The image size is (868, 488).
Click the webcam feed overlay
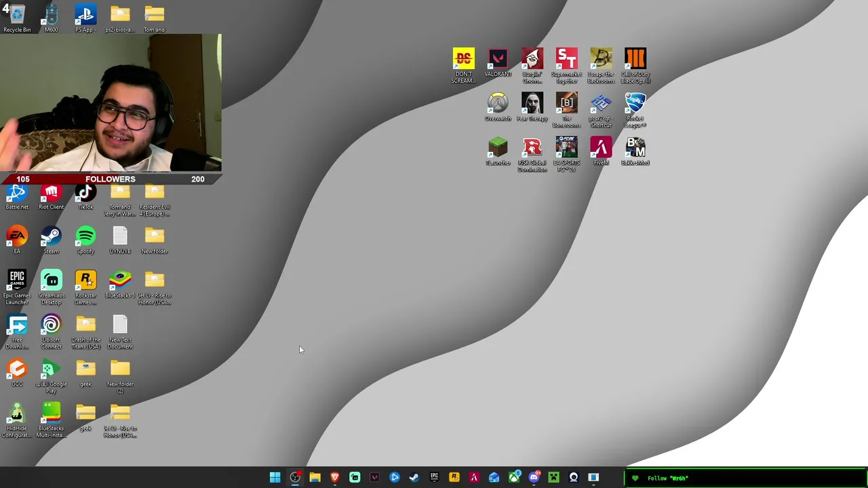pos(111,103)
